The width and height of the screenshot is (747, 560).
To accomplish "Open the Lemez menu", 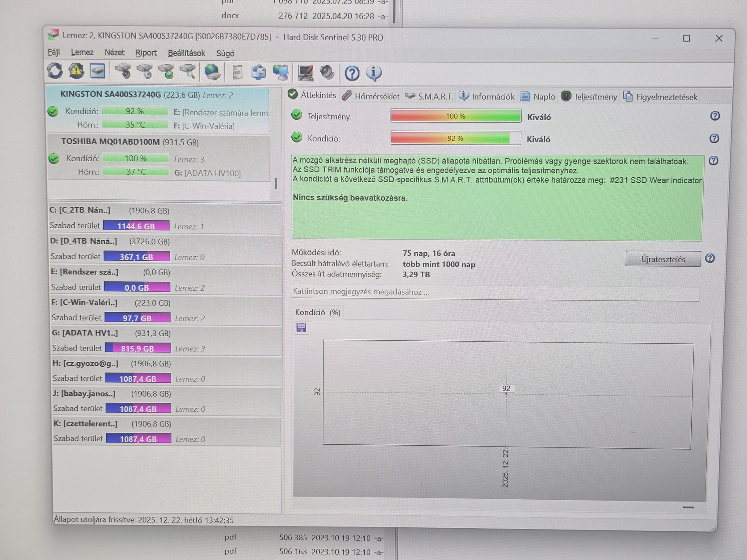I will click(x=82, y=52).
